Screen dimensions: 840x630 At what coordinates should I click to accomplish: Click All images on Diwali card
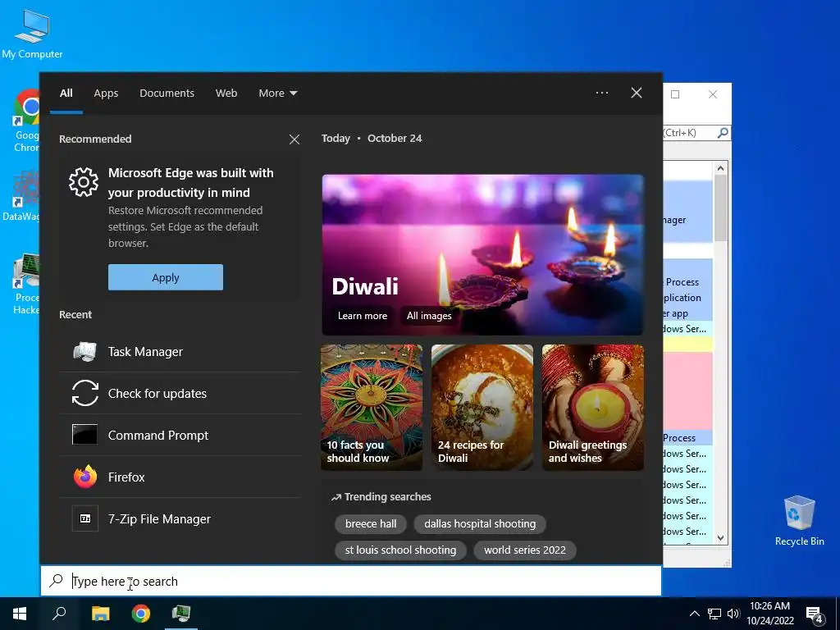428,316
